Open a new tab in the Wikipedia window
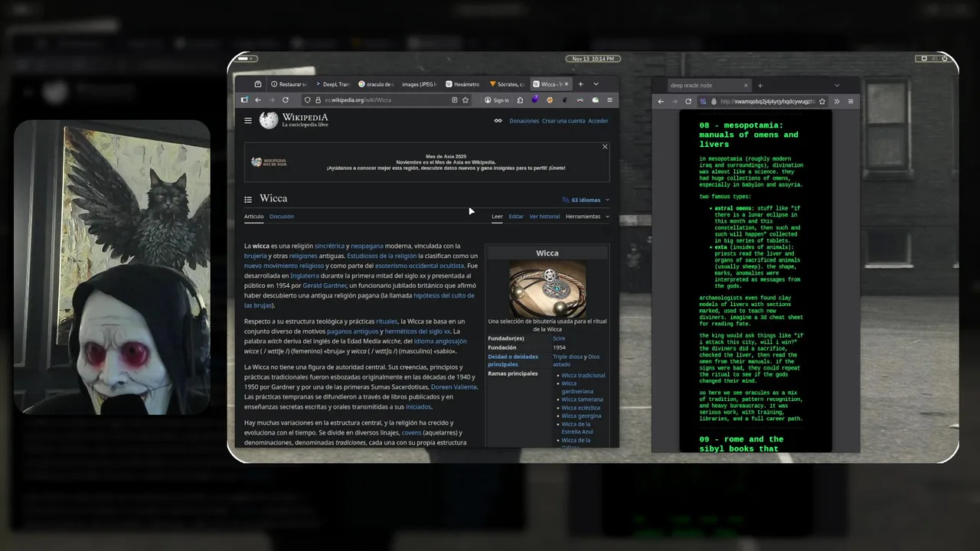This screenshot has width=980, height=551. coord(580,84)
